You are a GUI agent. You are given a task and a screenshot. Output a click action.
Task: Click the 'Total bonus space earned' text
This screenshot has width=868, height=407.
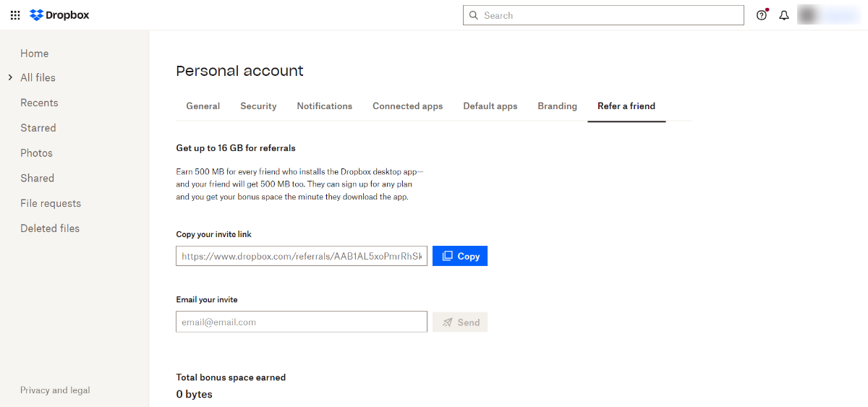pos(231,377)
